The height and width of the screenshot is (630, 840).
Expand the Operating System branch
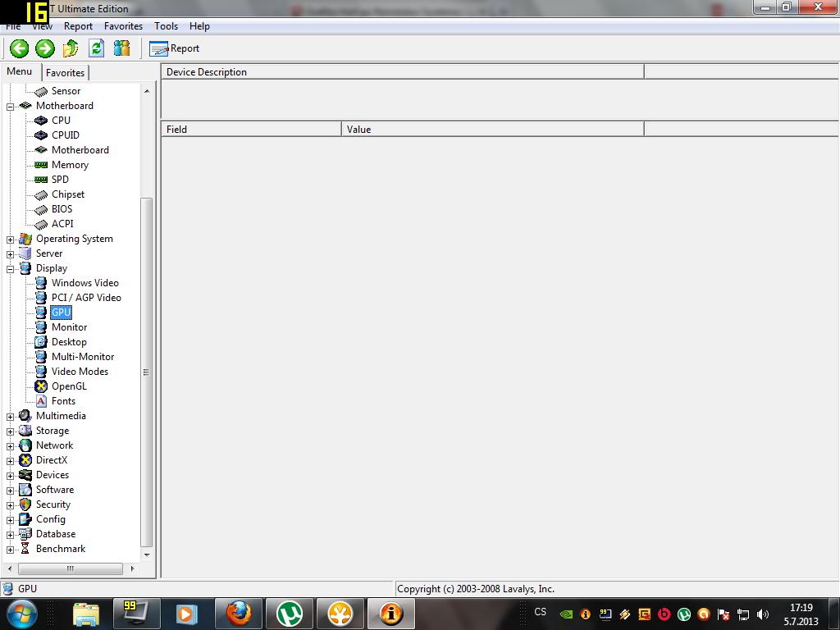10,240
